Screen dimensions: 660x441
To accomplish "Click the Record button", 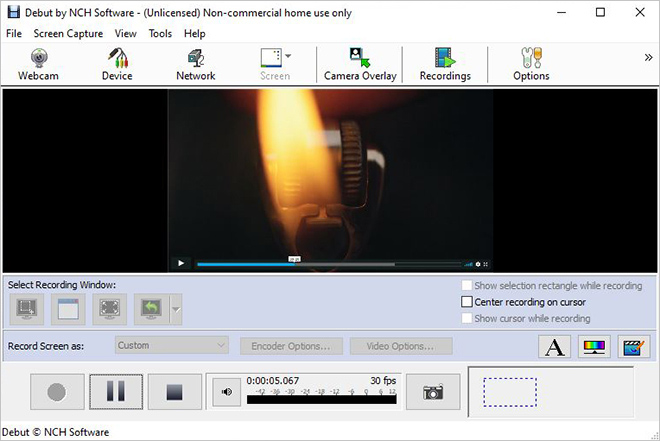I will click(x=57, y=392).
